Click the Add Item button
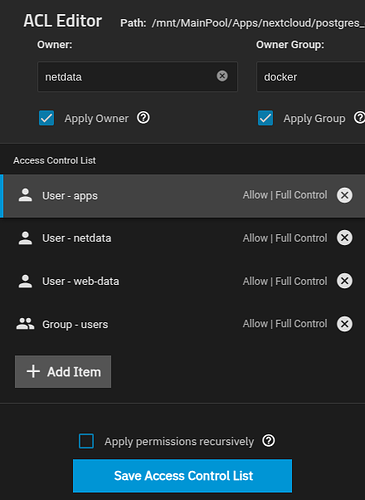 coord(63,371)
